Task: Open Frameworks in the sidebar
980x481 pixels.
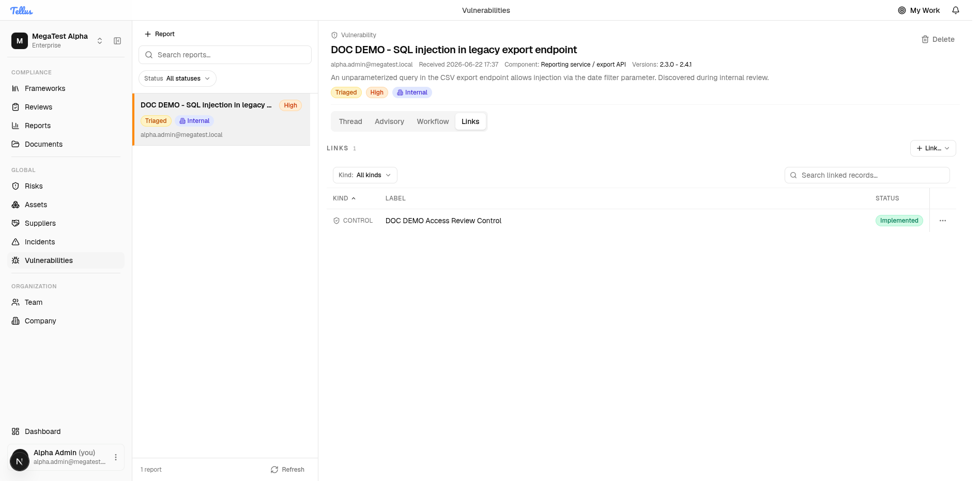Action: (x=66, y=88)
